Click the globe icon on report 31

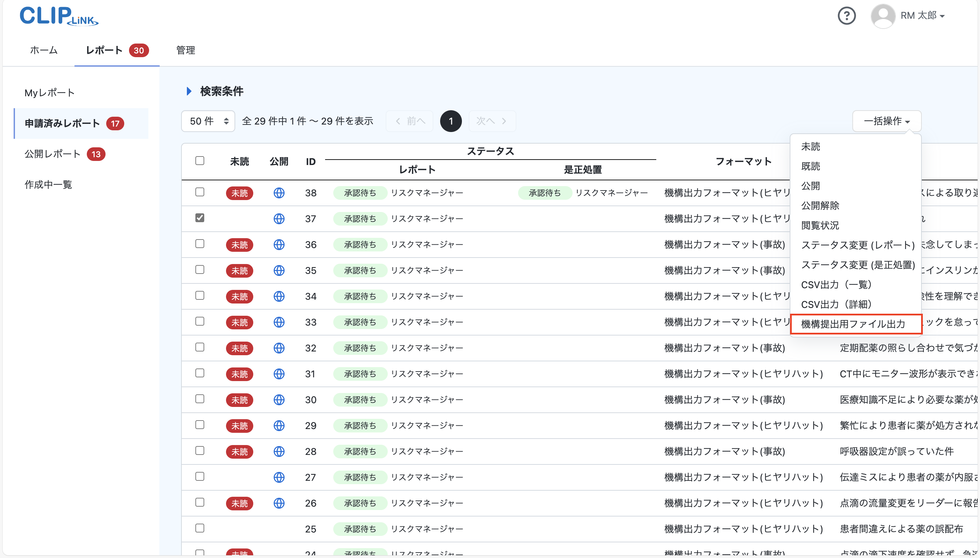point(279,374)
